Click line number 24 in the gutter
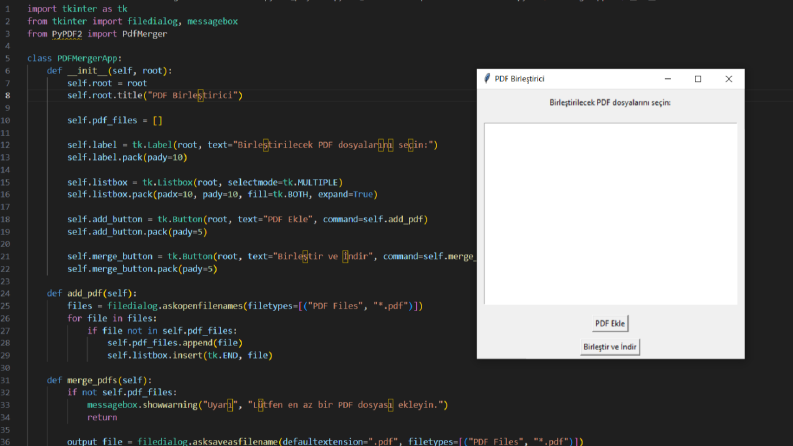The height and width of the screenshot is (446, 793). [x=6, y=293]
